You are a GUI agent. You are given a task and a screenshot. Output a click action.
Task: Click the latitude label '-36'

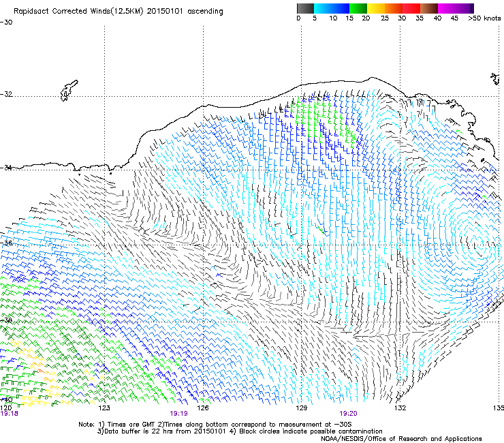[x=6, y=243]
